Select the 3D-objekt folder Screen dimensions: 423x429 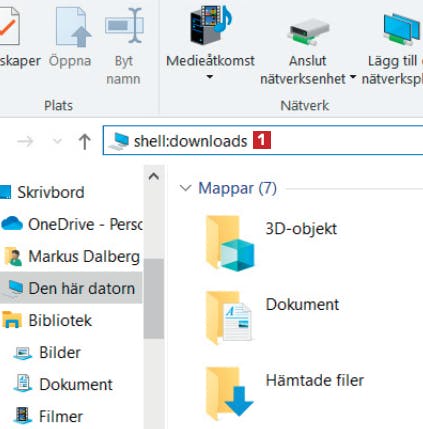(x=271, y=243)
